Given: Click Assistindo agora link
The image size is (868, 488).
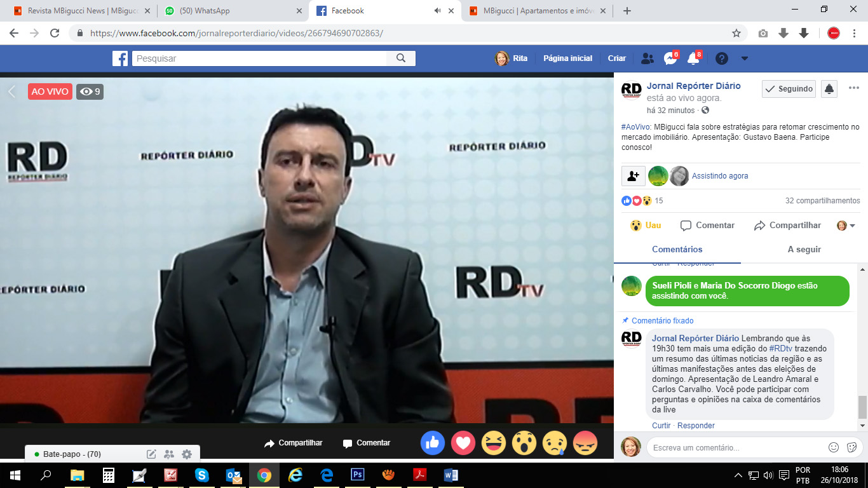Looking at the screenshot, I should (720, 176).
